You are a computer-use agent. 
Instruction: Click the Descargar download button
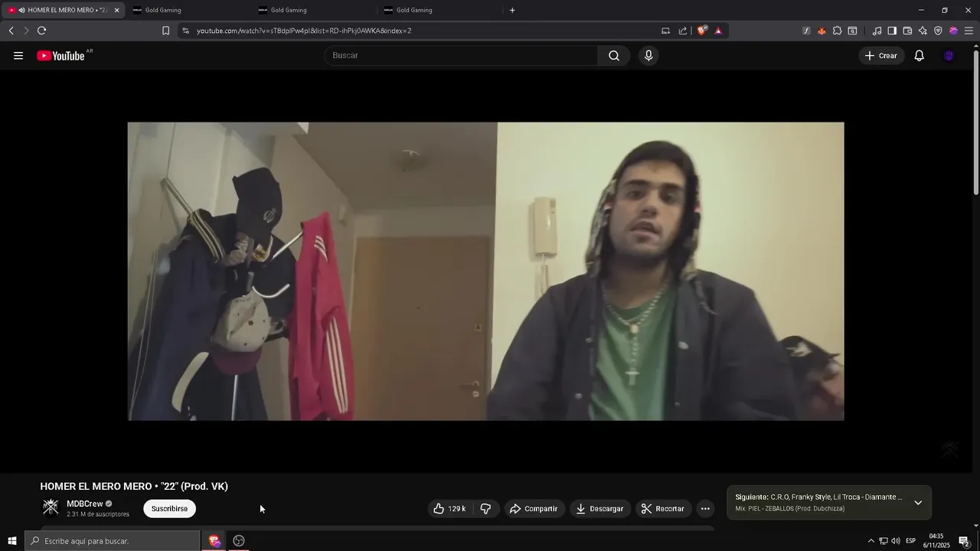point(599,509)
